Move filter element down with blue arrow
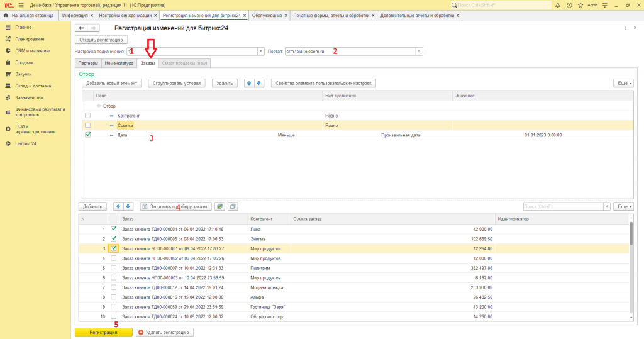644x339 pixels. point(258,83)
